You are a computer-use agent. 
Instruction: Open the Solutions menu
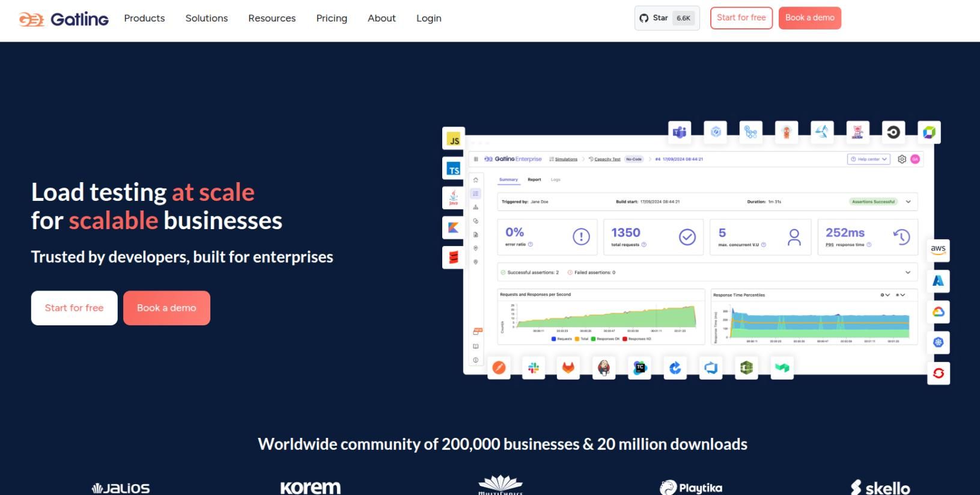[x=207, y=18]
